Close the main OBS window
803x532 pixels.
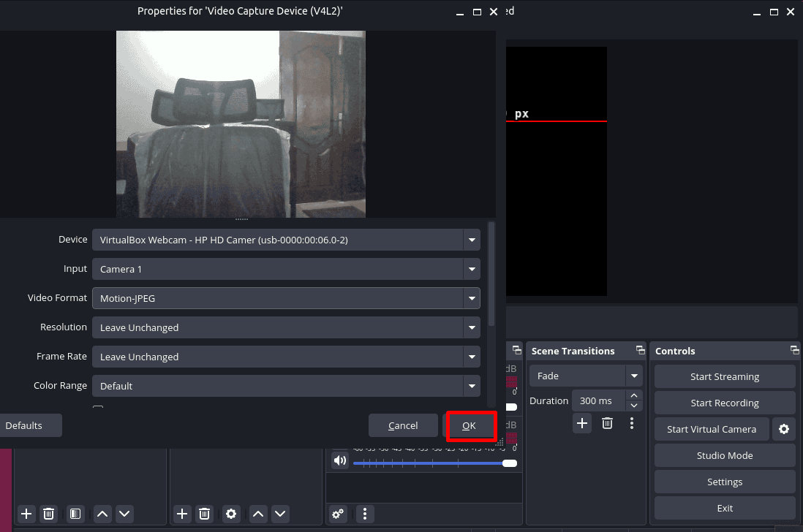[791, 12]
